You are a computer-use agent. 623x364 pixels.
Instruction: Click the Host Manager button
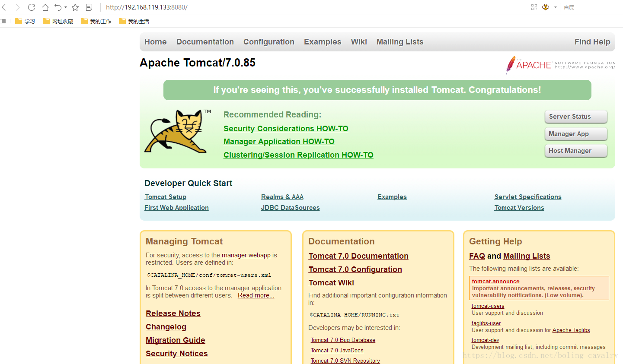point(576,151)
